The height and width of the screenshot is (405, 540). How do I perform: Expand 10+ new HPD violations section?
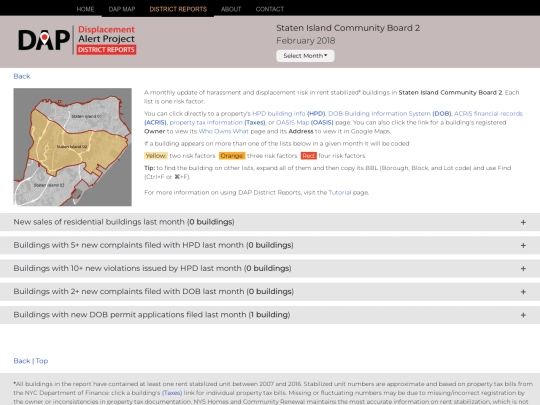[x=270, y=268]
